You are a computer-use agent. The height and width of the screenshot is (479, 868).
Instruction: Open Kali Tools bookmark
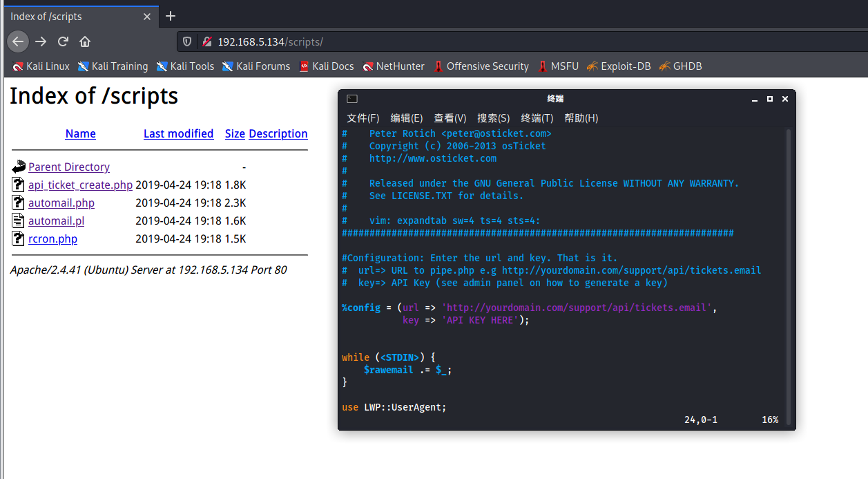click(x=185, y=66)
